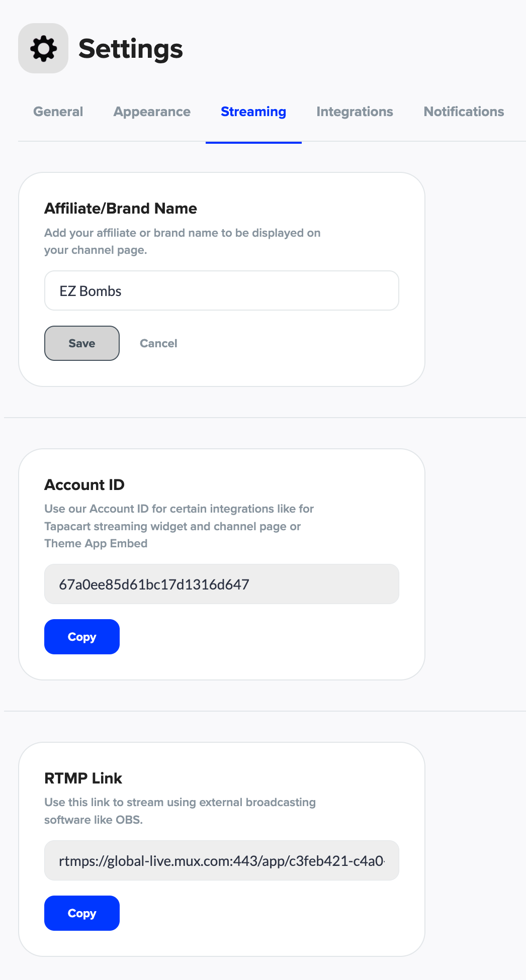The image size is (526, 980).
Task: Click the RTMP link URL field
Action: (221, 860)
